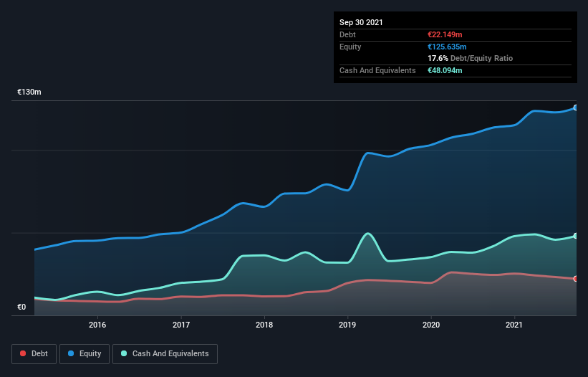Image resolution: width=588 pixels, height=377 pixels.
Task: Click the Sep 30 2021 tooltip date
Action: click(361, 22)
